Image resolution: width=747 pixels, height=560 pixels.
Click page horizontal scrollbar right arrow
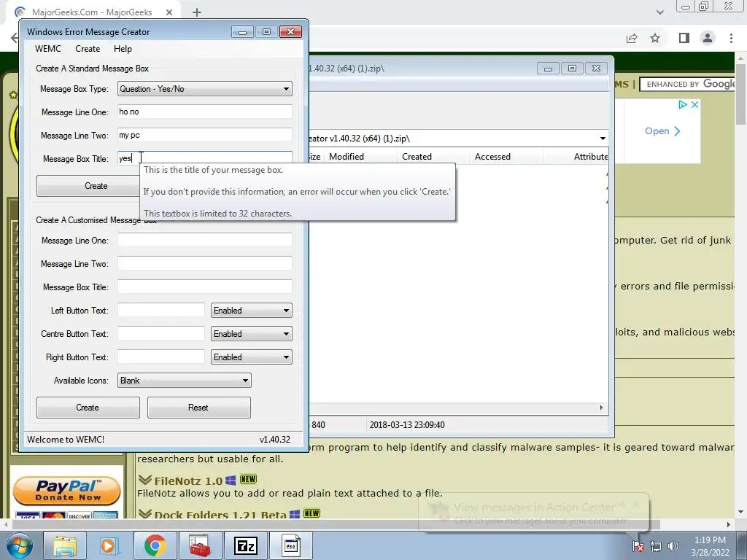[729, 524]
